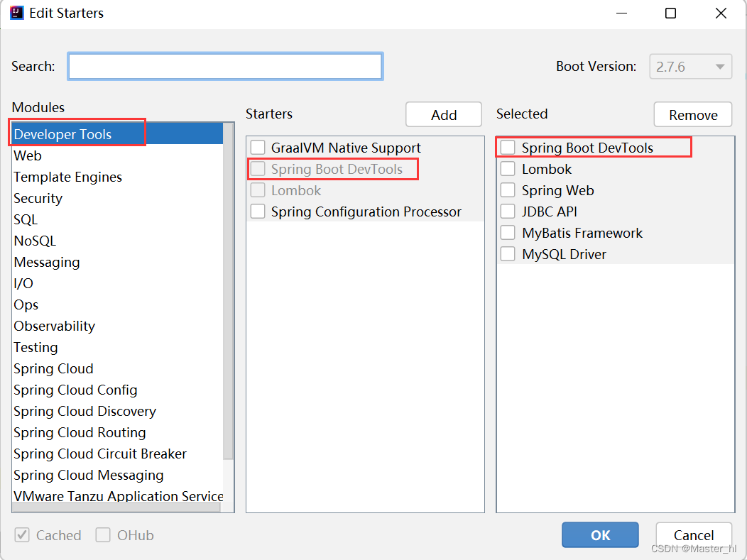747x560 pixels.
Task: Click the Modules list horizontal scrollbar
Action: (x=116, y=507)
